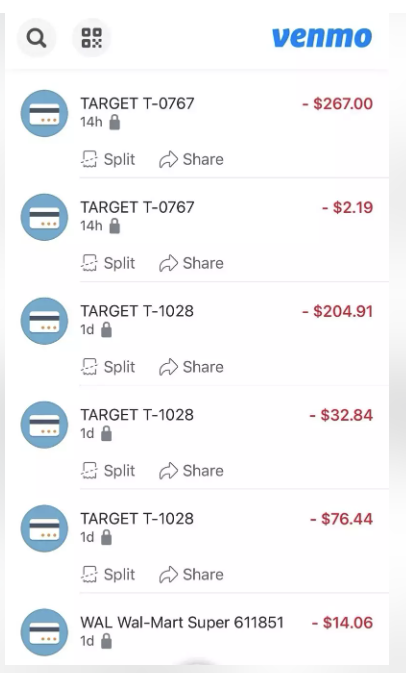Click the venmo logo
The width and height of the screenshot is (406, 676).
[322, 37]
